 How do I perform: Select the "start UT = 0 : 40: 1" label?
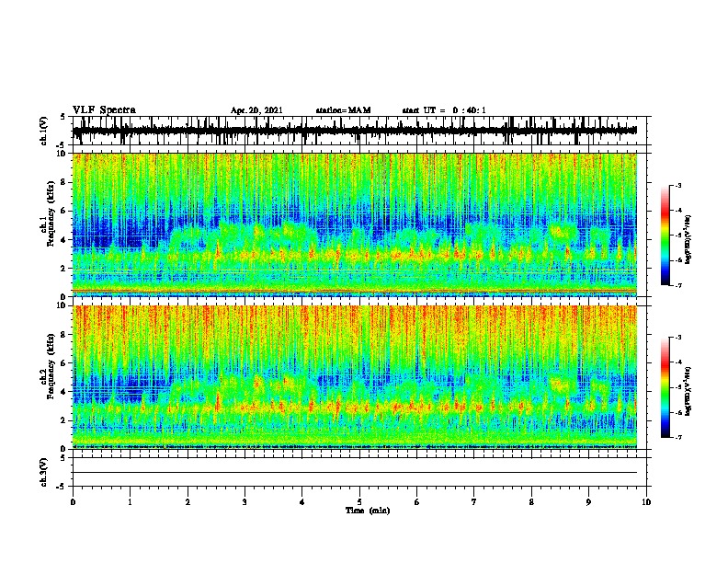point(444,110)
